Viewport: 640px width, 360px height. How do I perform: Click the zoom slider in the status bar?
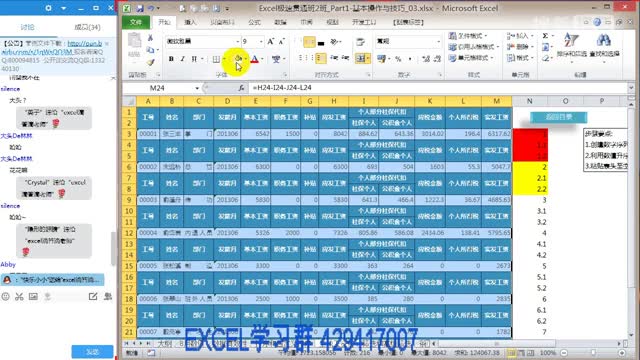[x=593, y=353]
